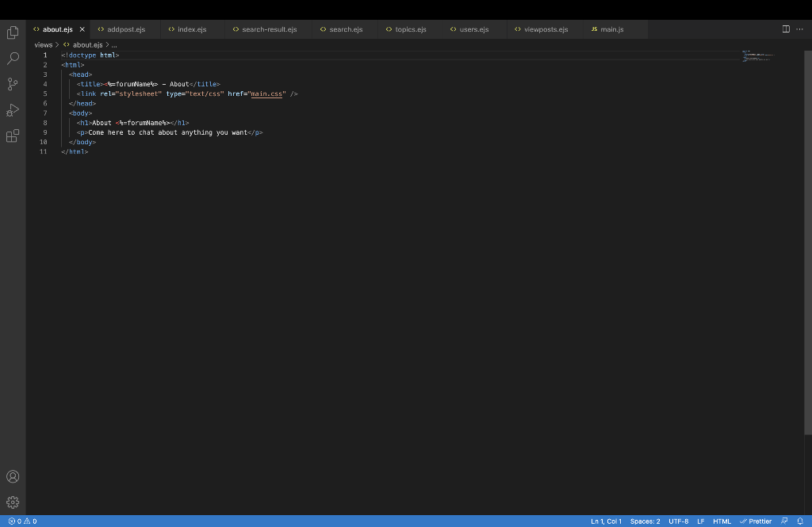The width and height of the screenshot is (812, 527).
Task: Open the Accounts menu icon
Action: (x=13, y=476)
